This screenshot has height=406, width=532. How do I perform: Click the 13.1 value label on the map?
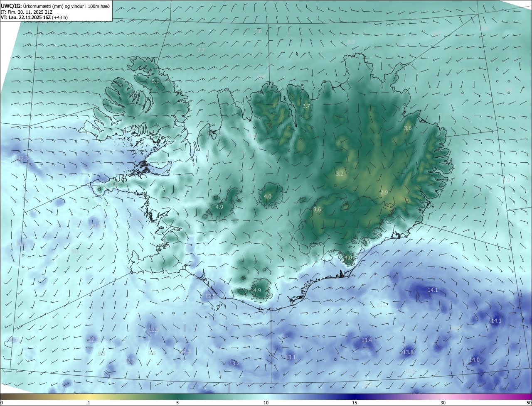[291, 357]
